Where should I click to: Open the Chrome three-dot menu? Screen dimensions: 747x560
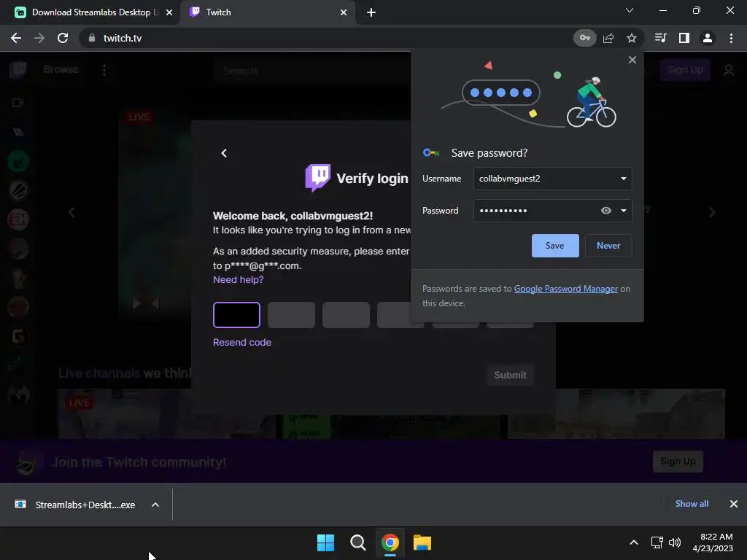(731, 38)
